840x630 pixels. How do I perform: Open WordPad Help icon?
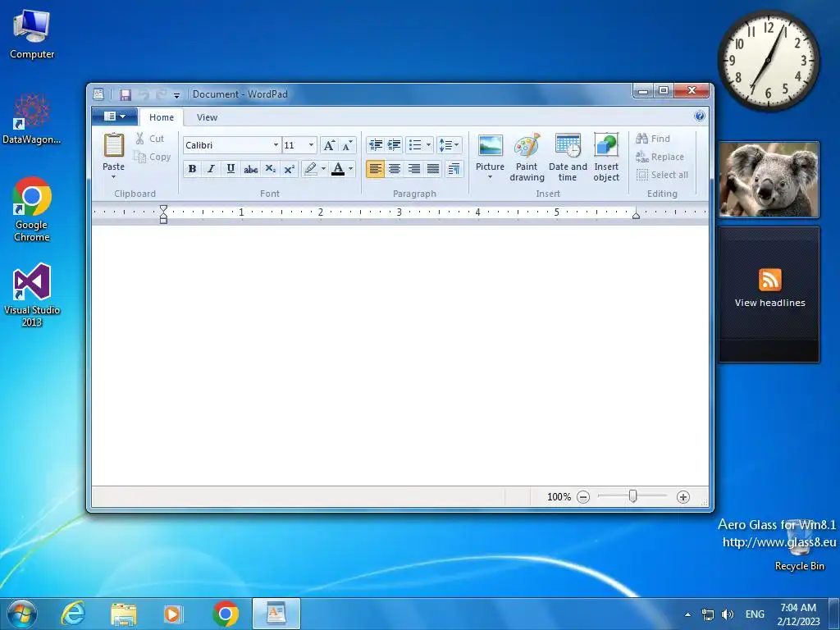click(699, 116)
